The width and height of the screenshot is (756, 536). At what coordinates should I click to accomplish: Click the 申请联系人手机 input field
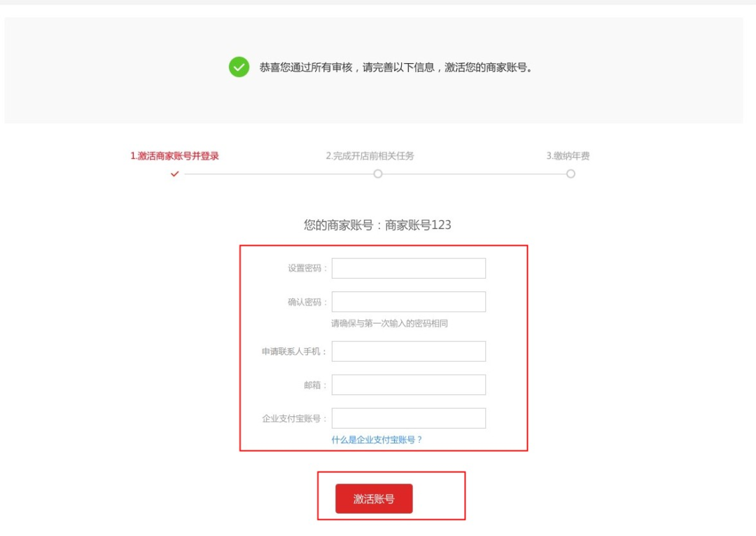point(409,351)
